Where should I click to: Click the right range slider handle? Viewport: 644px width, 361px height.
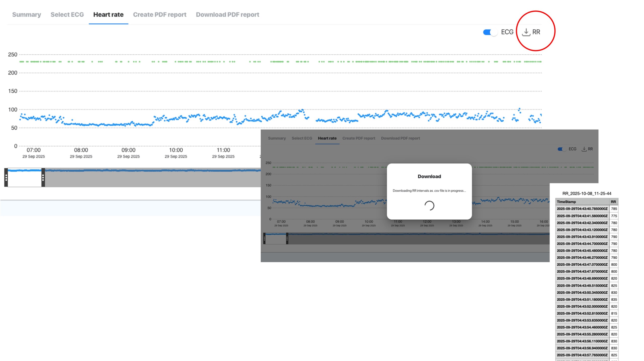(x=43, y=178)
